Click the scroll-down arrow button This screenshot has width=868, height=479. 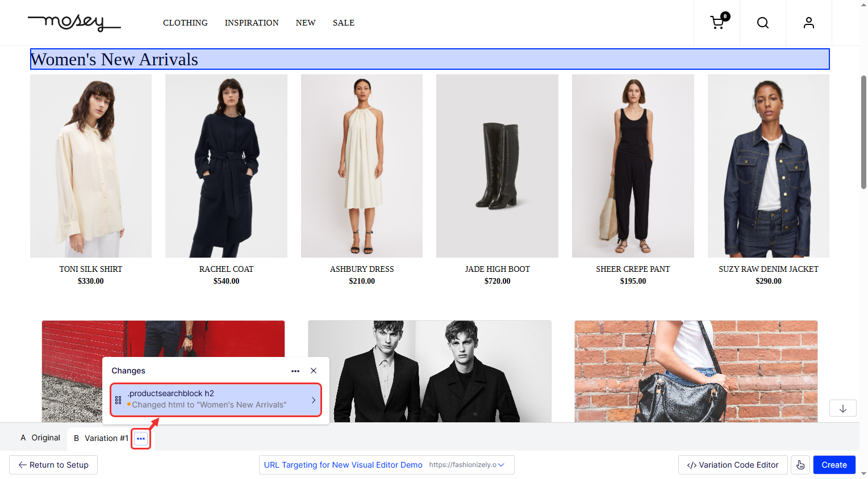[843, 409]
